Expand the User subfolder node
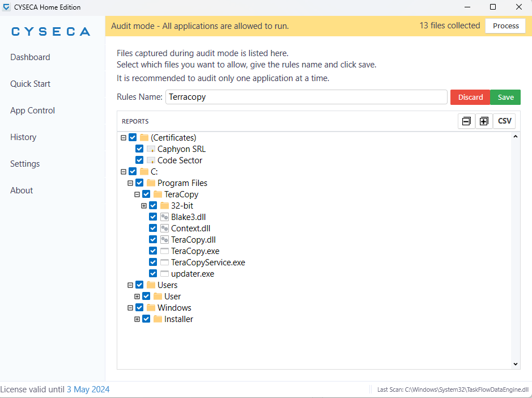Screen dimensions: 532x398 pyautogui.click(x=137, y=297)
